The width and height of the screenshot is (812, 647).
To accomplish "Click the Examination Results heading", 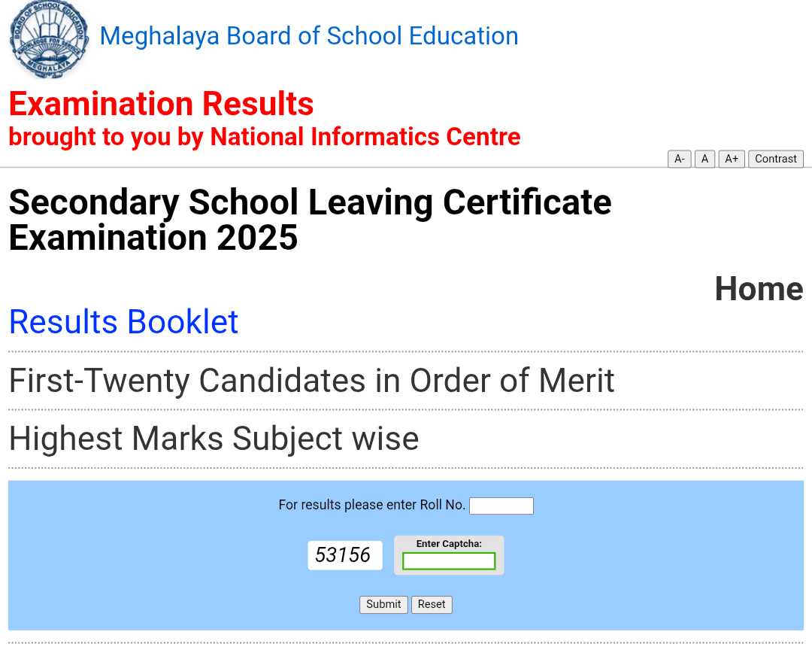I will [161, 104].
